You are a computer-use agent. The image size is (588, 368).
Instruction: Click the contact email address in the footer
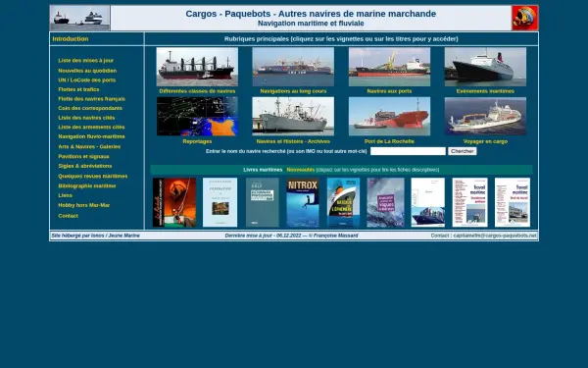[x=495, y=236]
